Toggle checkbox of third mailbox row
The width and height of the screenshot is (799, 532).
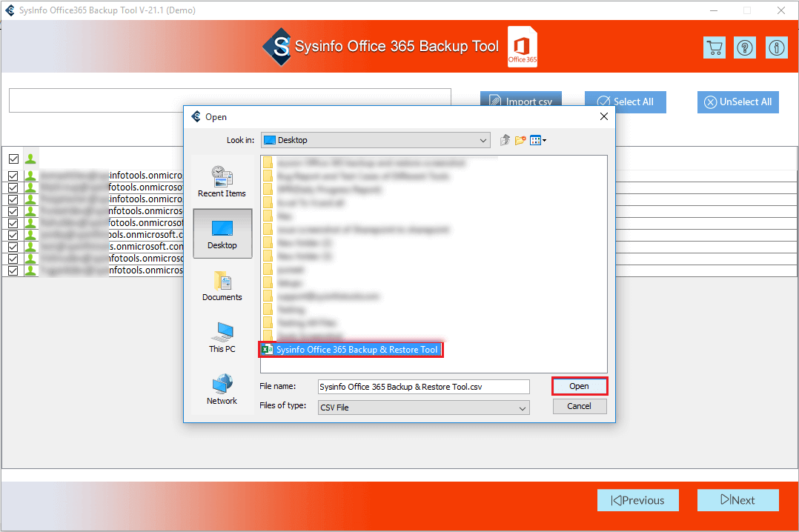click(x=13, y=199)
